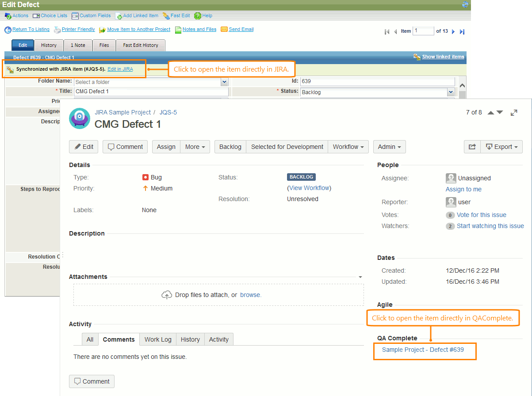Switch to the Files tab
The width and height of the screenshot is (532, 396).
(x=104, y=45)
